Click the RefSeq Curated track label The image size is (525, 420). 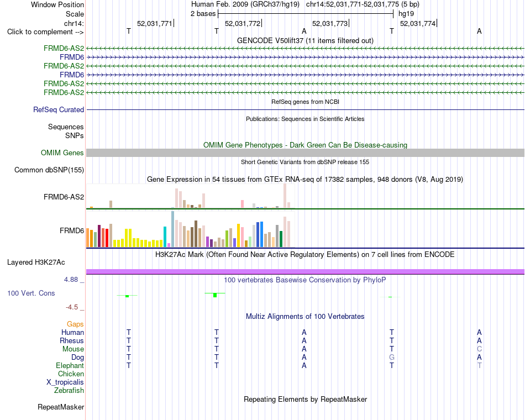click(59, 109)
